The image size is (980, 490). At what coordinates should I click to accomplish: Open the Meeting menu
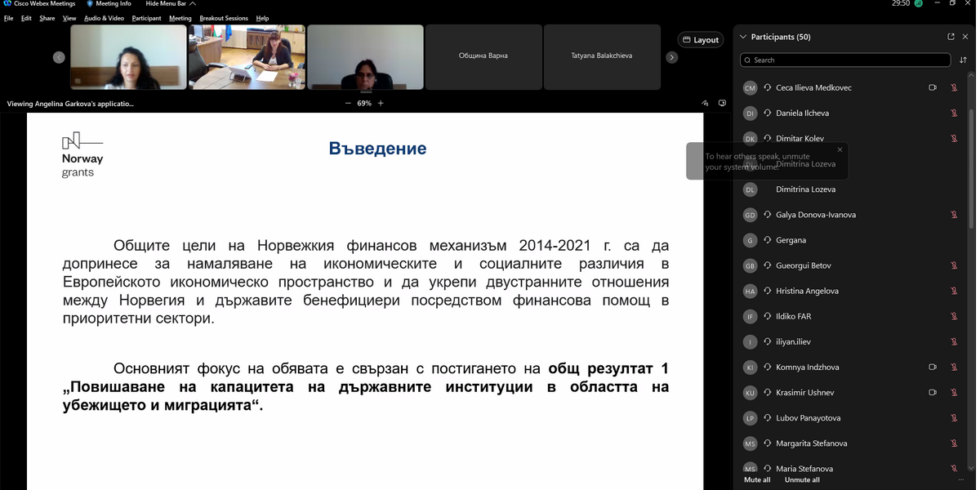point(180,18)
